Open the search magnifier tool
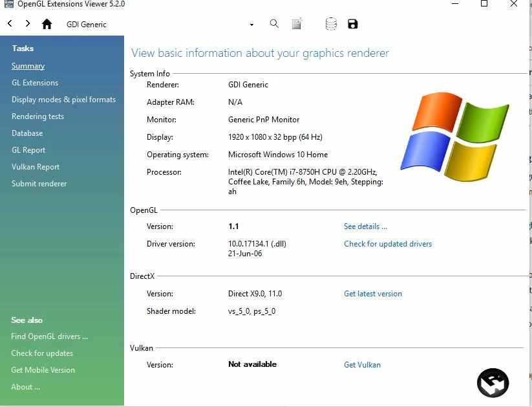 (274, 24)
